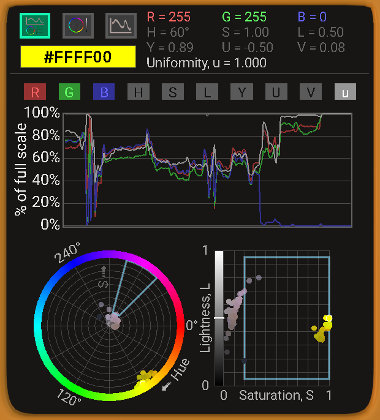Click the % of full scale axis label
Viewport: 380px width, 420px height.
coord(21,170)
